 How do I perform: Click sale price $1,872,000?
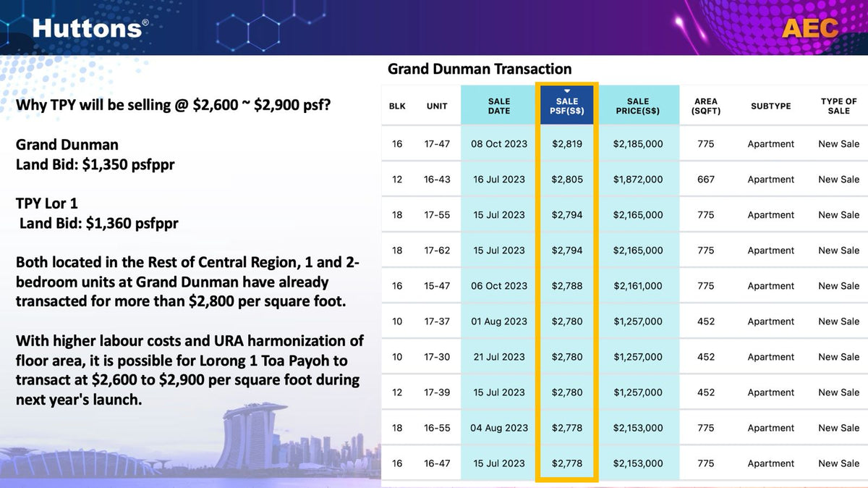click(638, 180)
